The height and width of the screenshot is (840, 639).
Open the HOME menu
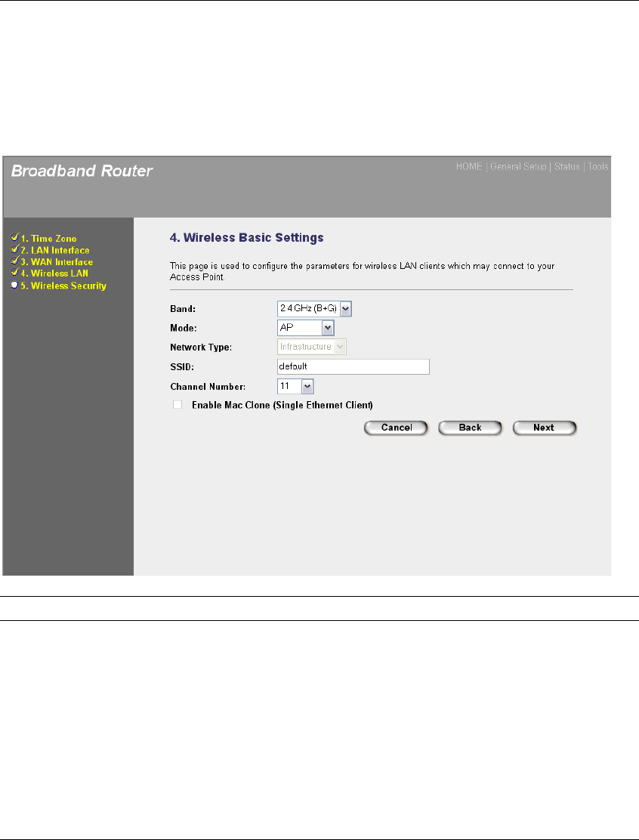(x=469, y=167)
